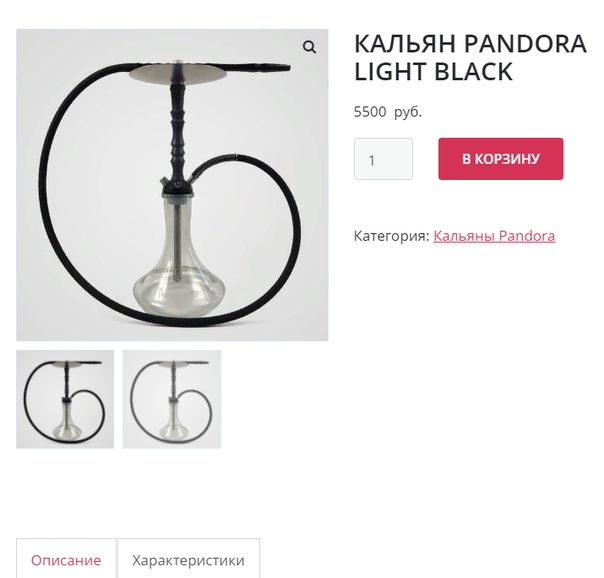The image size is (604, 578).
Task: Select the gray hose hookah thumbnail
Action: click(x=172, y=399)
